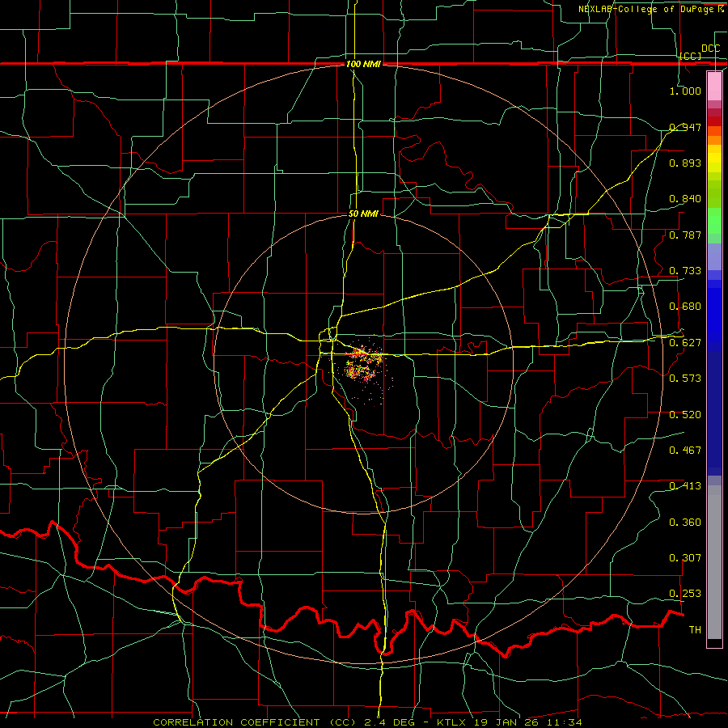The width and height of the screenshot is (728, 728).
Task: Click the 0.413 scale value
Action: (x=685, y=486)
